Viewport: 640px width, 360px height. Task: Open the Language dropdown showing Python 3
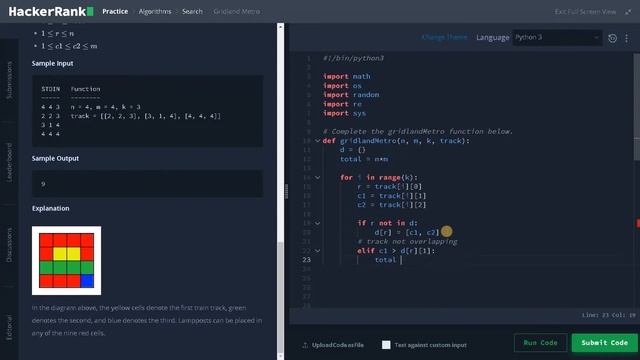[x=557, y=38]
